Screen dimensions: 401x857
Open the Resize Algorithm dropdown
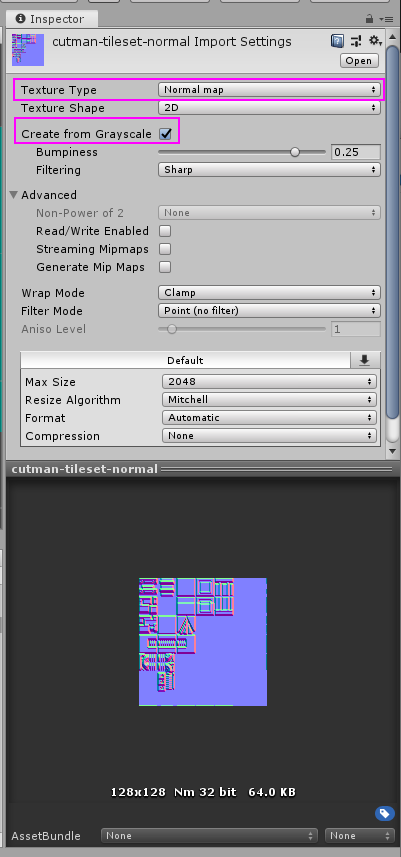point(269,400)
